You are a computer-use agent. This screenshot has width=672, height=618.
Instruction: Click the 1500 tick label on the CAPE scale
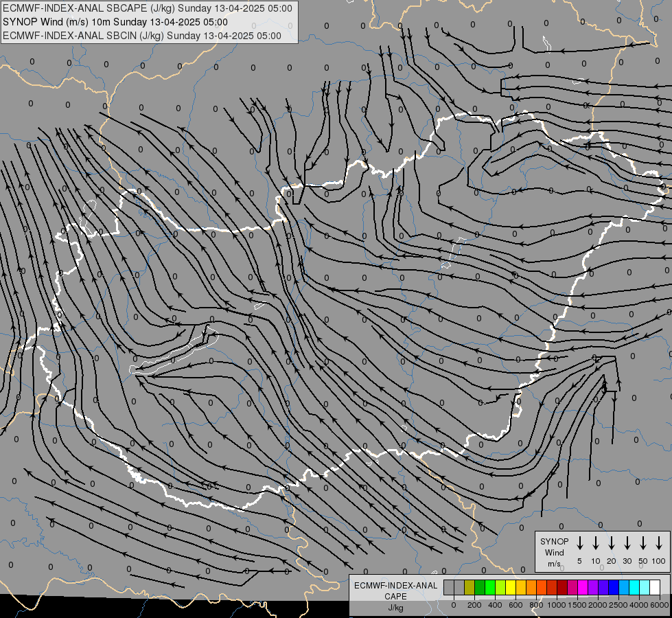[577, 605]
